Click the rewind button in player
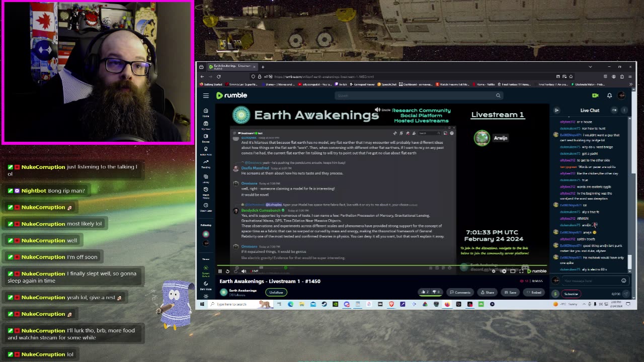644x362 pixels. click(x=227, y=271)
